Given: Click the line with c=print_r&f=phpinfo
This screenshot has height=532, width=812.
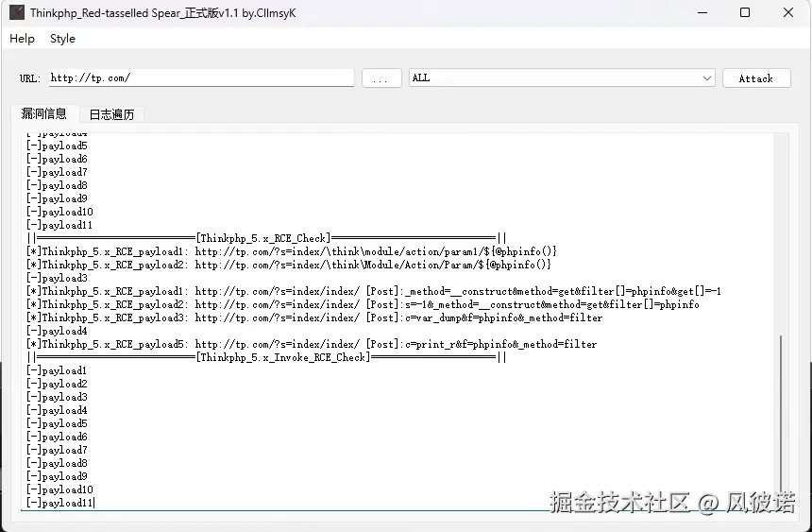Looking at the screenshot, I should (x=312, y=344).
